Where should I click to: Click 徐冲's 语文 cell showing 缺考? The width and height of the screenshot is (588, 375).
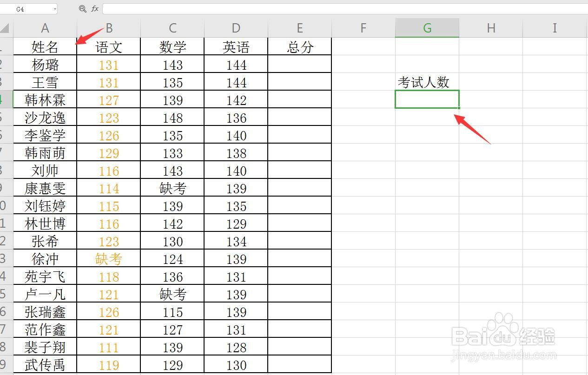[109, 258]
